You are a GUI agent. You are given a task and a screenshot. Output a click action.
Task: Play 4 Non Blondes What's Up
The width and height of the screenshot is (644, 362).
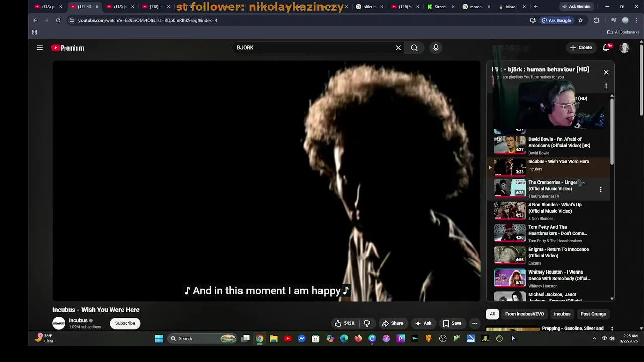click(548, 211)
